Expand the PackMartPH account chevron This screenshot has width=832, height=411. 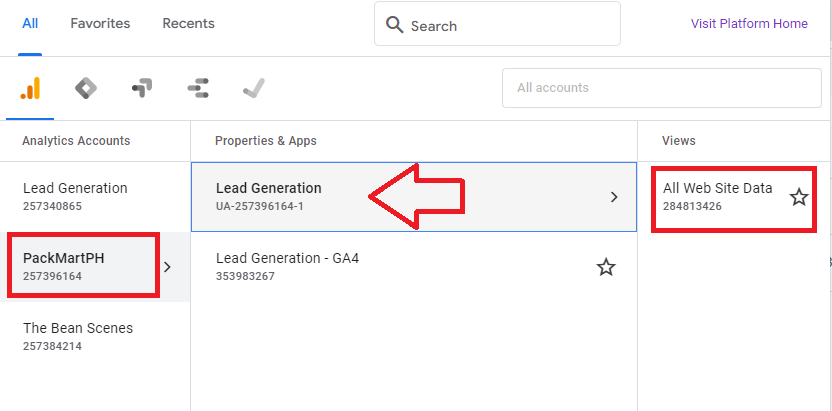168,267
